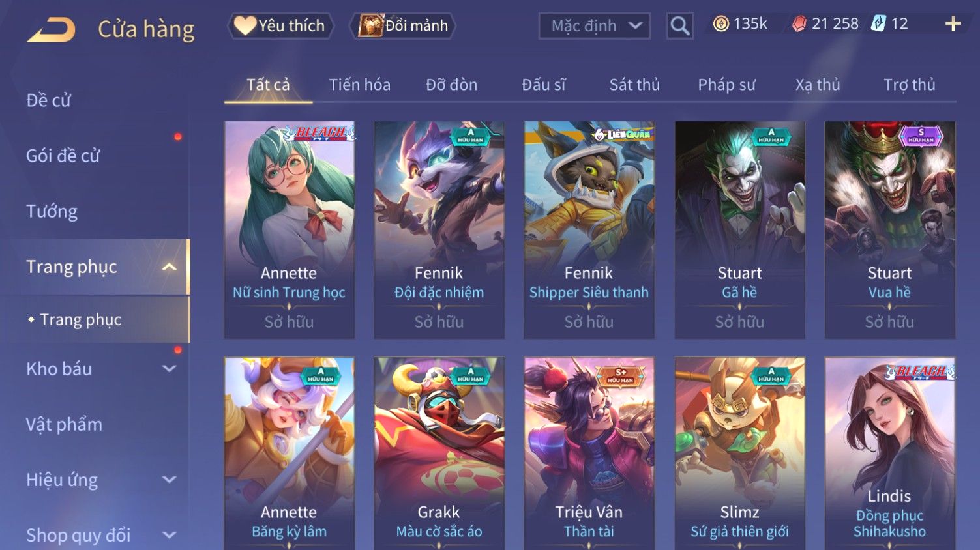Select the Tiến hóa tab
Screen dimensions: 980x550
[359, 85]
